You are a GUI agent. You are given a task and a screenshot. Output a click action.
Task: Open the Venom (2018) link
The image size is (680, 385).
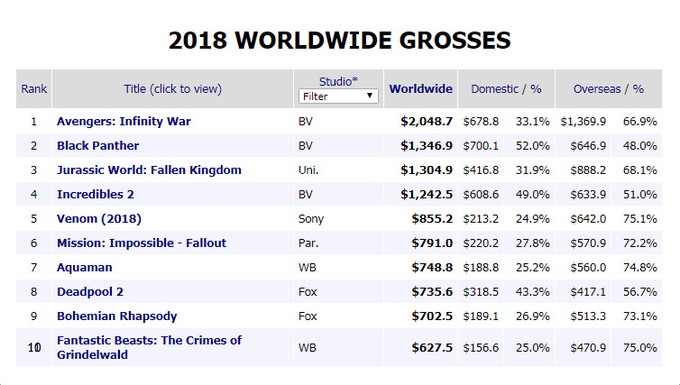[x=99, y=219]
